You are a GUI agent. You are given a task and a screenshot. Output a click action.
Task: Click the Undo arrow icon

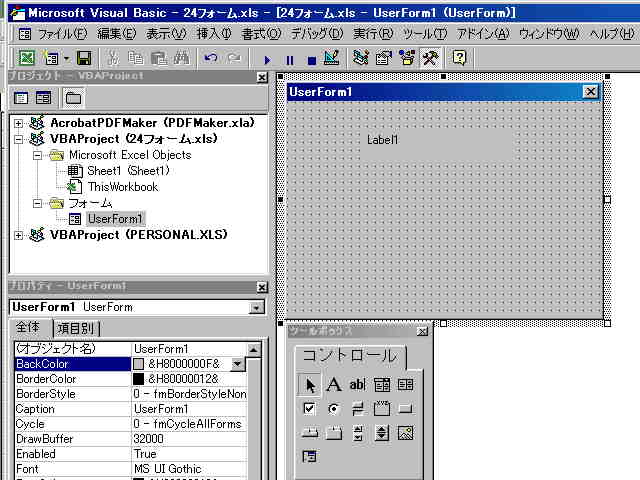pos(211,58)
